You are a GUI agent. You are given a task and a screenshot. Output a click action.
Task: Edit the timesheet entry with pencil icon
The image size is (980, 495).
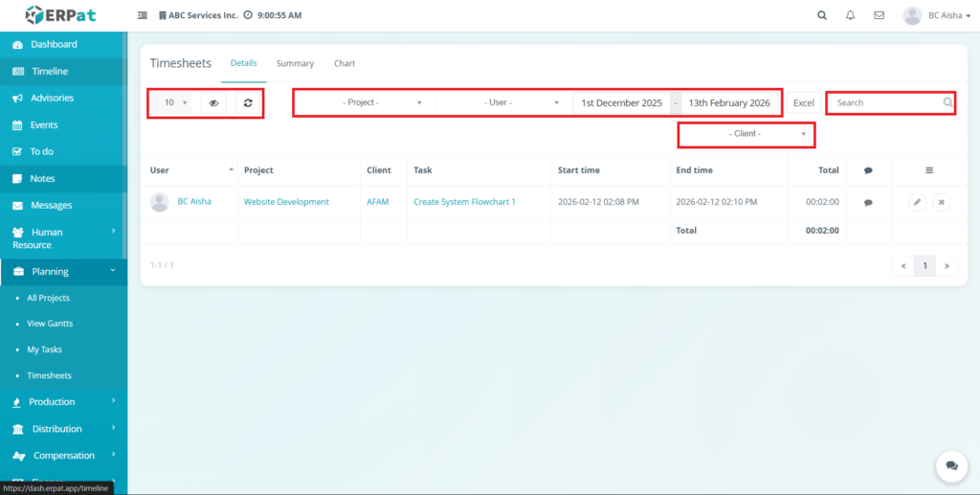(x=917, y=202)
